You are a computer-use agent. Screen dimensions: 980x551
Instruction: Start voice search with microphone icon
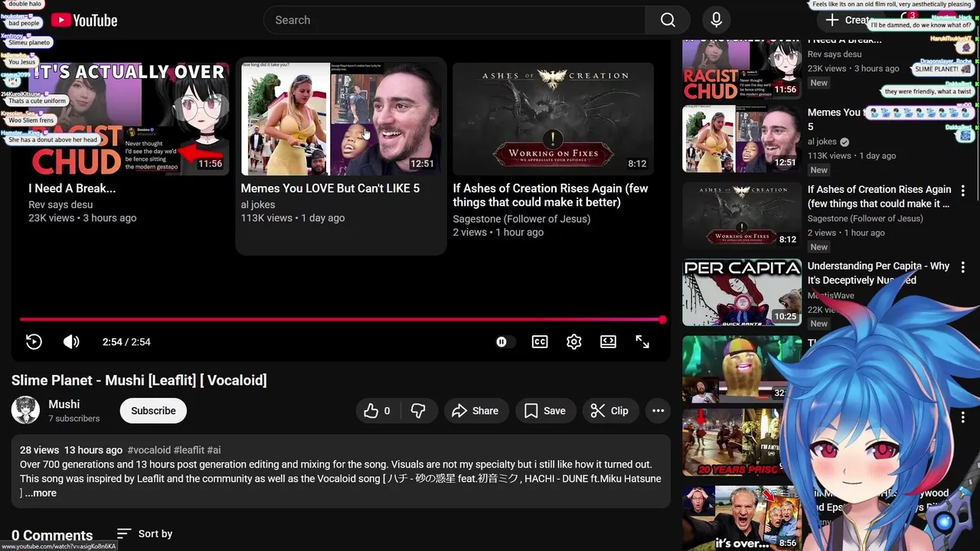pos(716,21)
